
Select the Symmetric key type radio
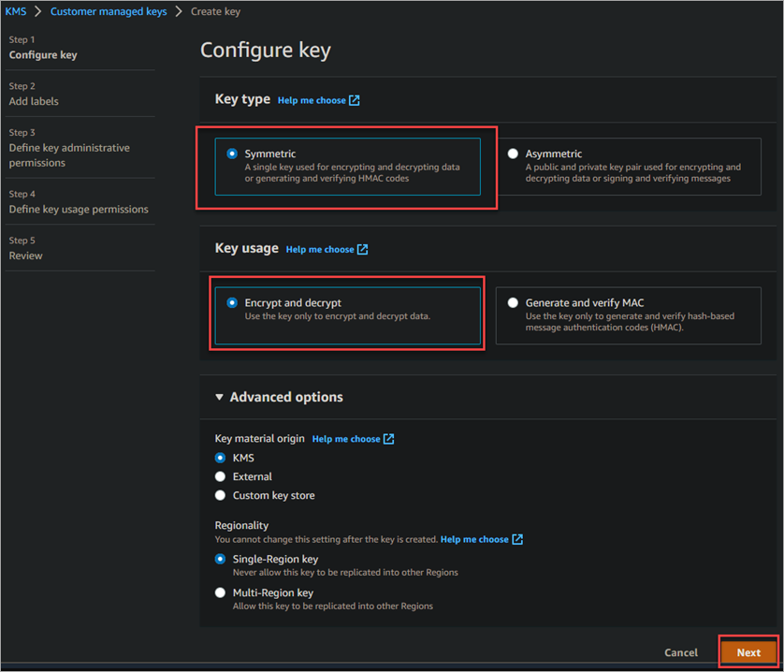click(x=232, y=153)
